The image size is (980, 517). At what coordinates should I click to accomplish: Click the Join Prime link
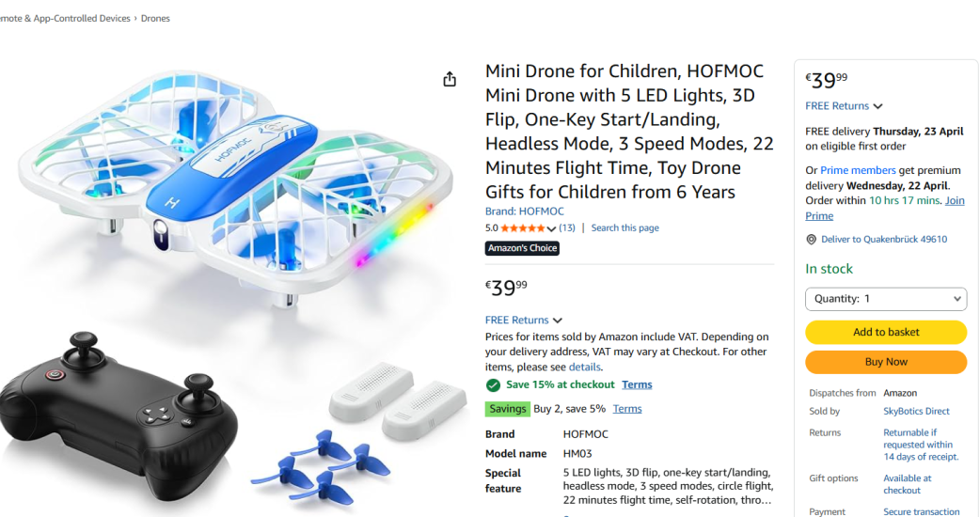(x=954, y=201)
